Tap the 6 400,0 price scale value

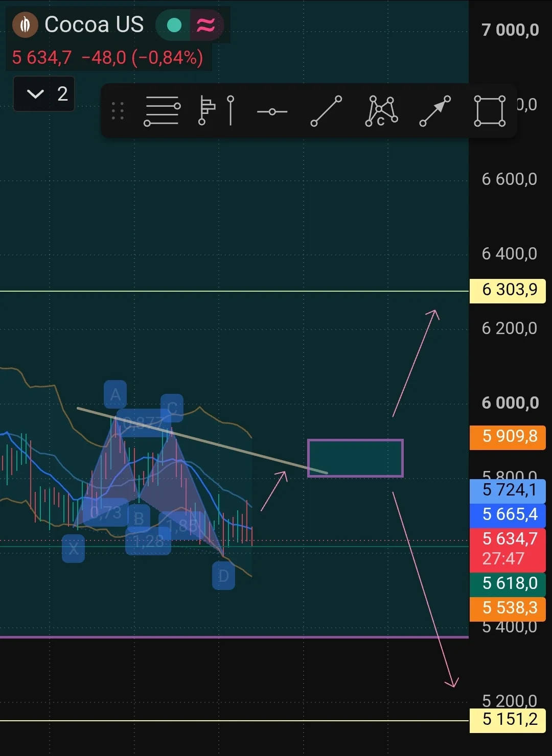510,254
